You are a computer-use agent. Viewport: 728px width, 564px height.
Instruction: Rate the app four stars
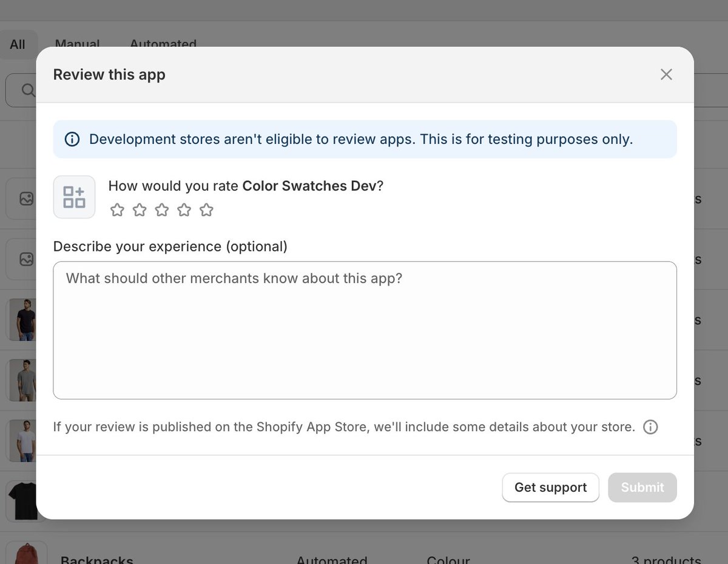tap(184, 210)
